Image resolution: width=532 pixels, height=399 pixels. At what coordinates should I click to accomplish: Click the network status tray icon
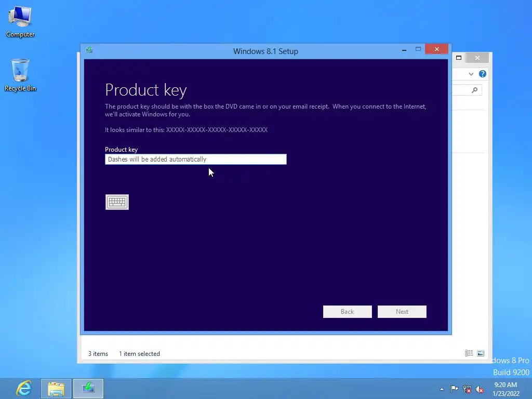pyautogui.click(x=467, y=389)
